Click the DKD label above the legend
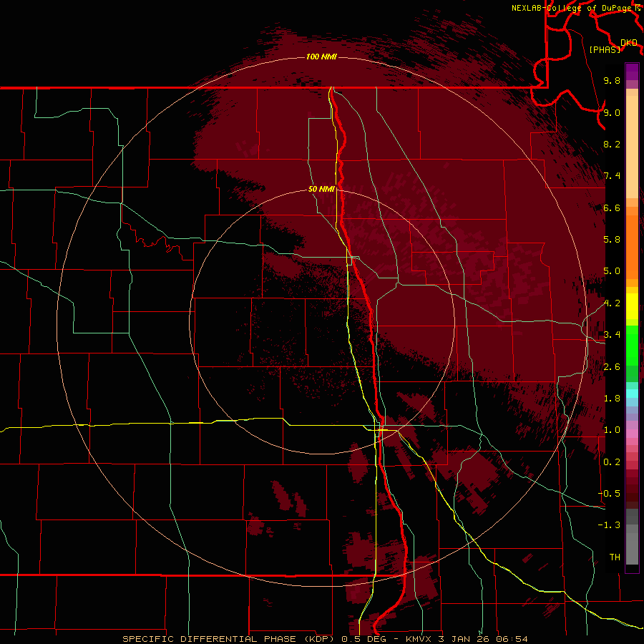The height and width of the screenshot is (644, 644). point(629,43)
